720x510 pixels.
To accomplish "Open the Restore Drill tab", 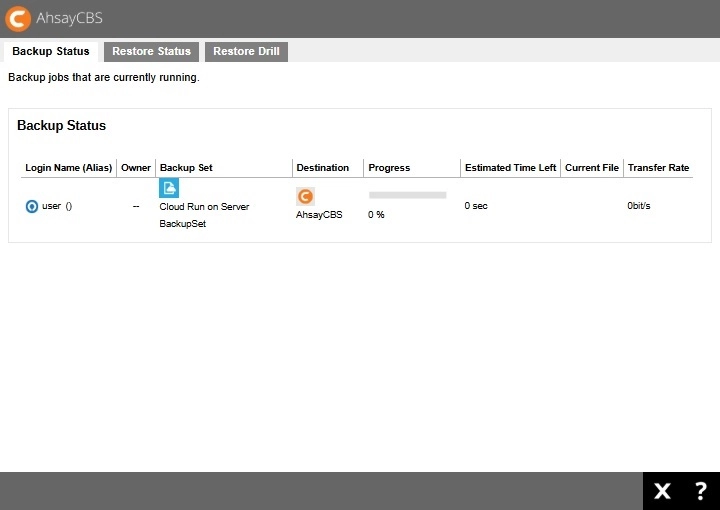I will [x=246, y=51].
